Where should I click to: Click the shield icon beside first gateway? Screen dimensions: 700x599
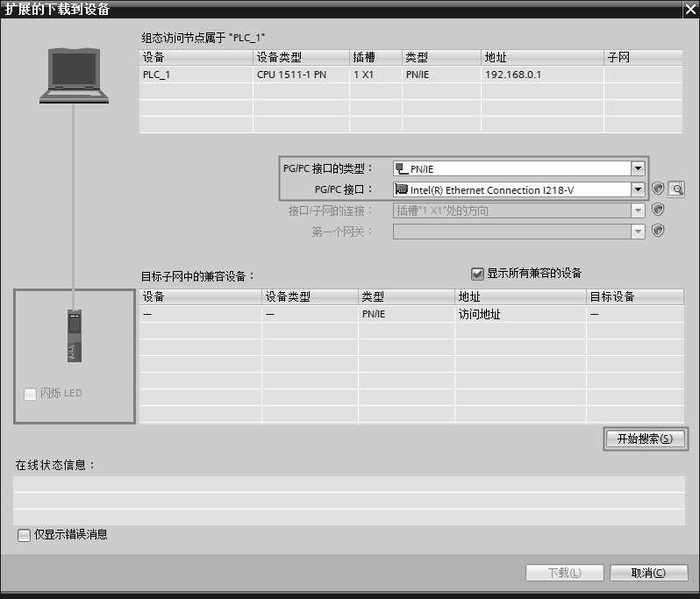coord(658,231)
